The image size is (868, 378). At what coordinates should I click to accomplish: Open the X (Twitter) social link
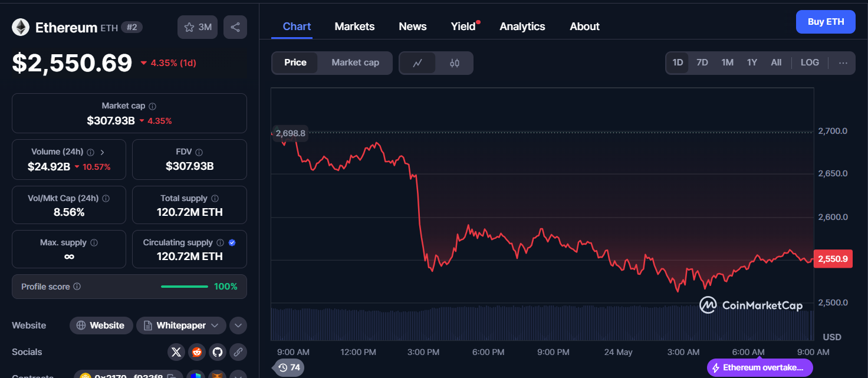[176, 352]
